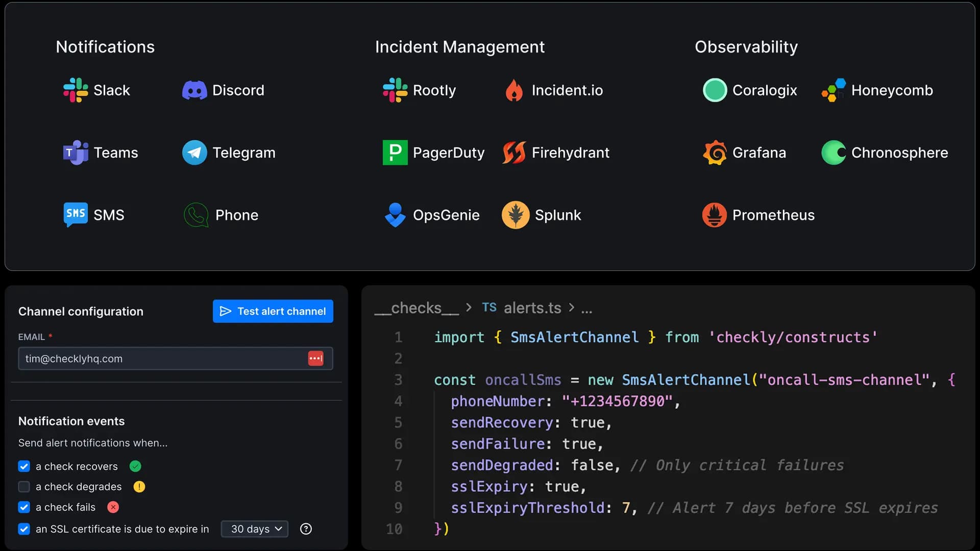Expand the chevron after alerts.ts breadcrumb
980x551 pixels.
click(x=571, y=308)
